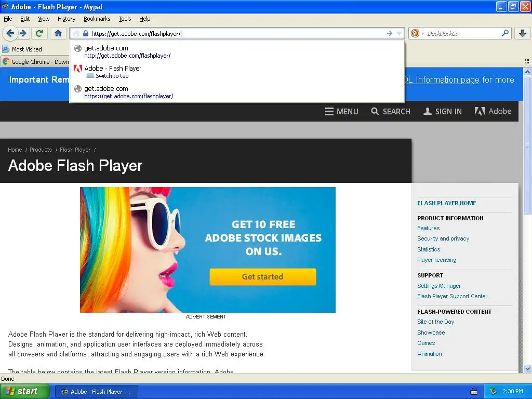Open Flash Player Support Center link
The image size is (532, 399).
tap(452, 296)
